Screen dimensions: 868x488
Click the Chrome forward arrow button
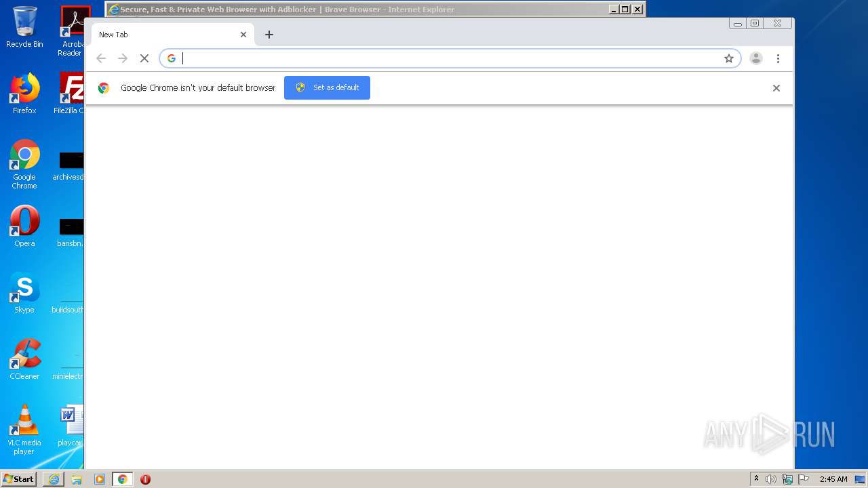(123, 58)
